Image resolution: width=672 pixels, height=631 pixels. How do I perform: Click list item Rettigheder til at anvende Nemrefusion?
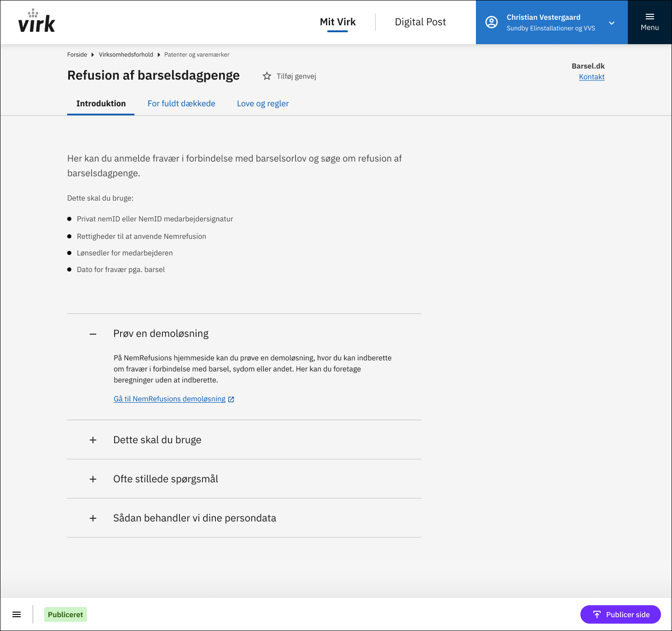141,236
